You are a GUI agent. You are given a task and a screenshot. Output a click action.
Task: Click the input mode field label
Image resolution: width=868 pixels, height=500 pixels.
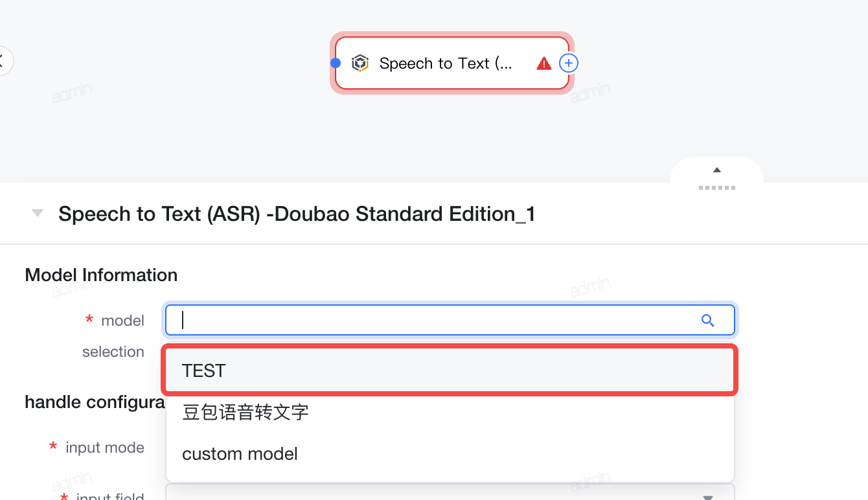click(105, 448)
